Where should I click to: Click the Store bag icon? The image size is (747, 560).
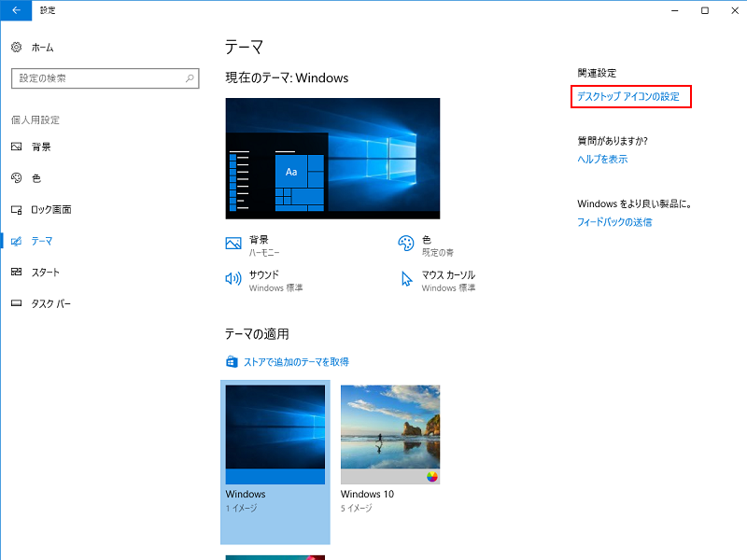[x=232, y=362]
